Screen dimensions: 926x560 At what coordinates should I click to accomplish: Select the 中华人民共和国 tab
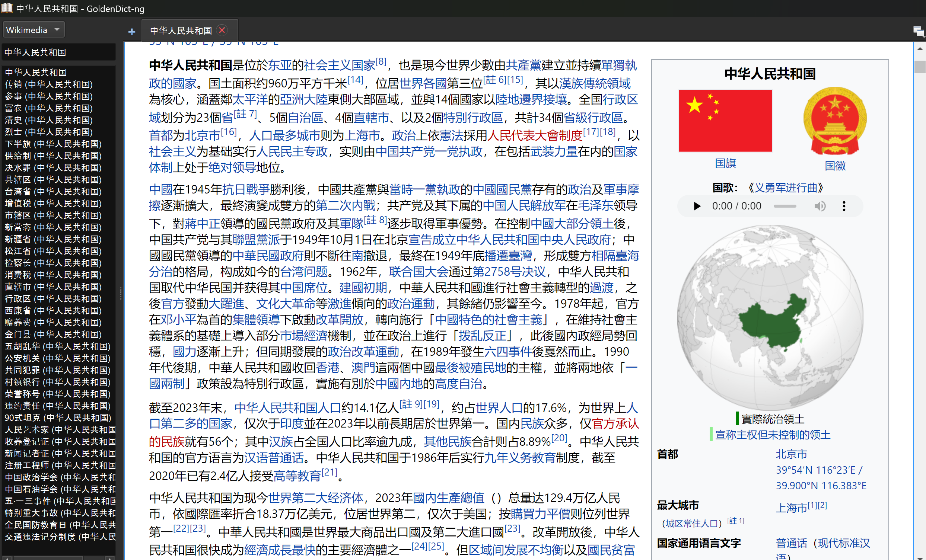tap(181, 31)
